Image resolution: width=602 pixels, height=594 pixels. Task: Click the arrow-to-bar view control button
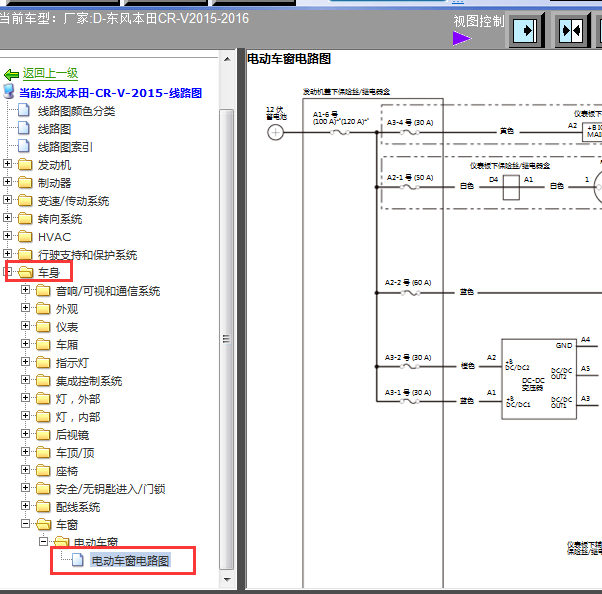526,30
